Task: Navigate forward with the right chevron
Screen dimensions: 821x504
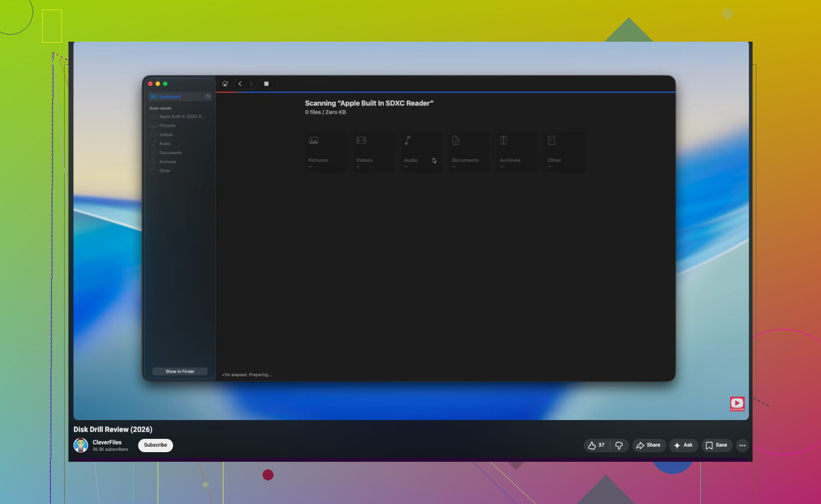Action: coord(251,84)
